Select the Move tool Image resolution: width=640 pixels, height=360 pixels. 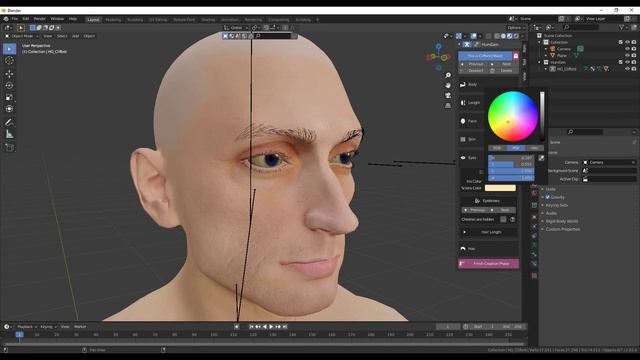(x=9, y=74)
